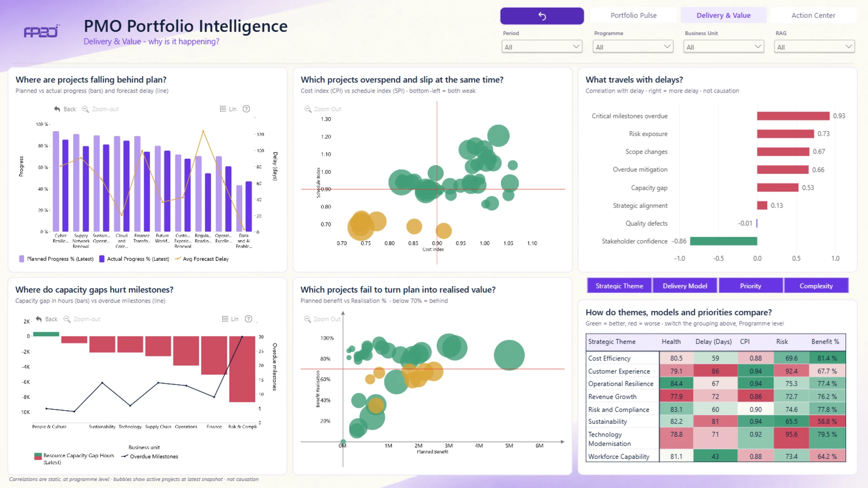Group the table by Complexity
868x488 pixels.
point(816,286)
